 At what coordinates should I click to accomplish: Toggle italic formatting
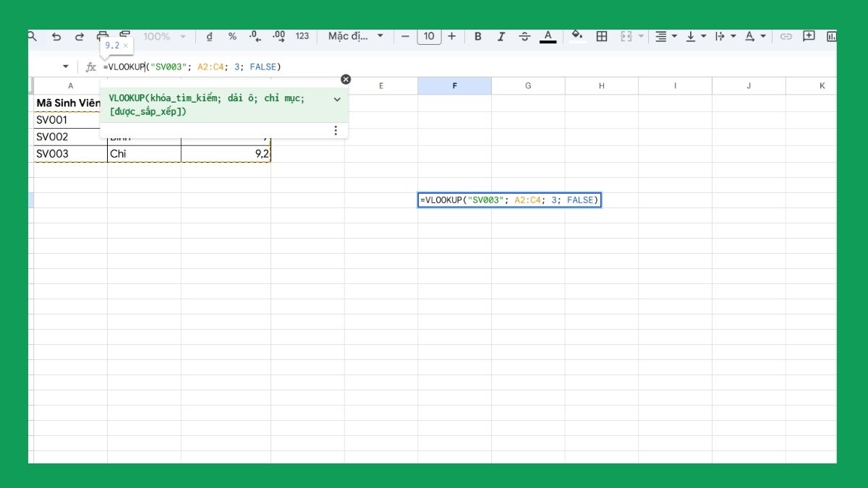point(501,35)
